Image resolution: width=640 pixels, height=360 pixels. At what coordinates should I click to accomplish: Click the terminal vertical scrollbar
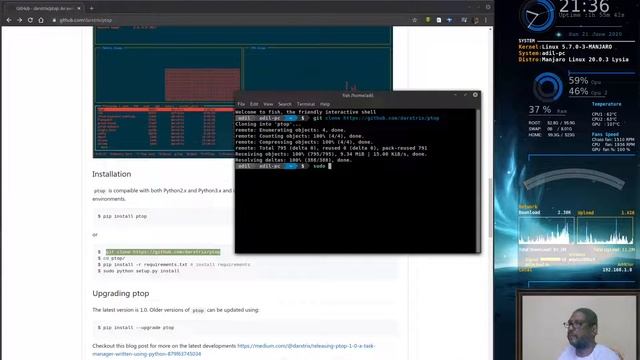click(478, 180)
